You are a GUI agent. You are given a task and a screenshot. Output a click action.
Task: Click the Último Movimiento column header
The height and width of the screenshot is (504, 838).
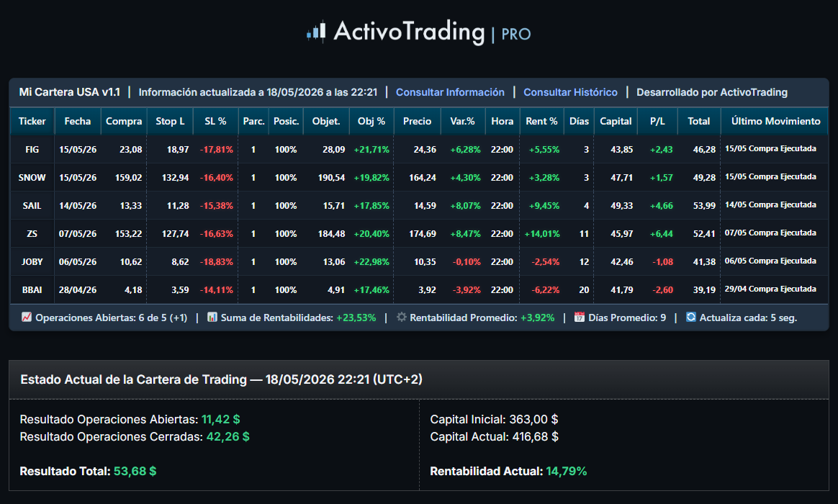[775, 122]
